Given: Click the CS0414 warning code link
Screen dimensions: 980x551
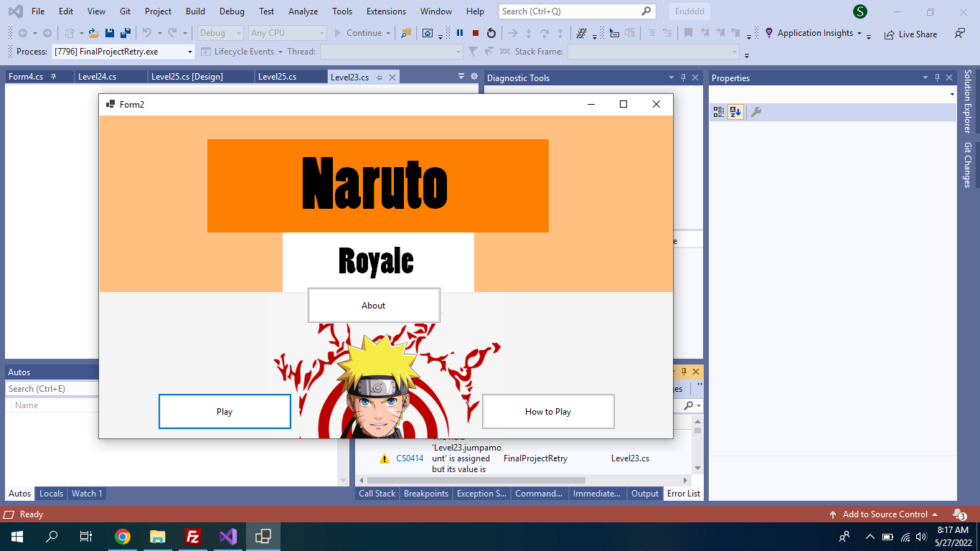Looking at the screenshot, I should (410, 458).
